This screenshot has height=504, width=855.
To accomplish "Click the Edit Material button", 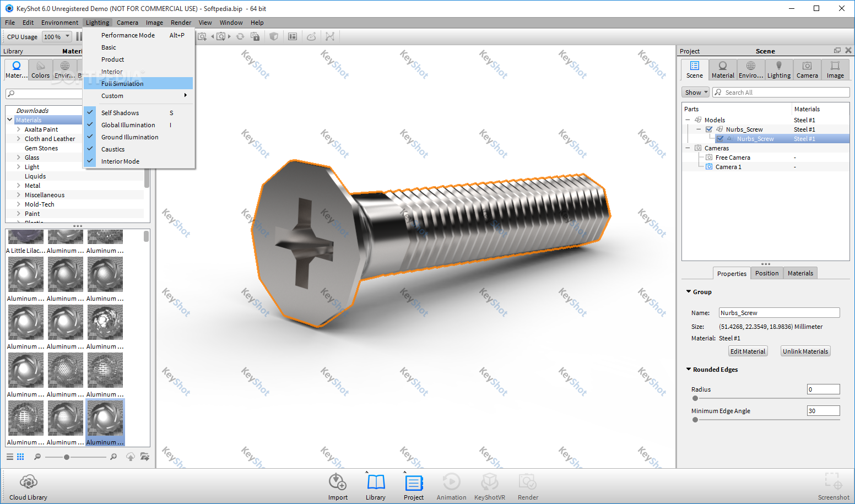I will [748, 351].
